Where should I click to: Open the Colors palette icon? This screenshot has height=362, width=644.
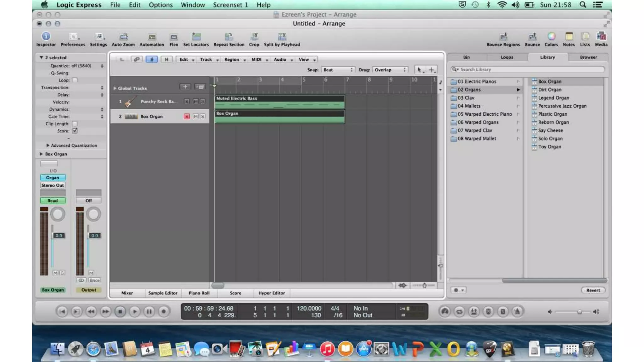[551, 36]
